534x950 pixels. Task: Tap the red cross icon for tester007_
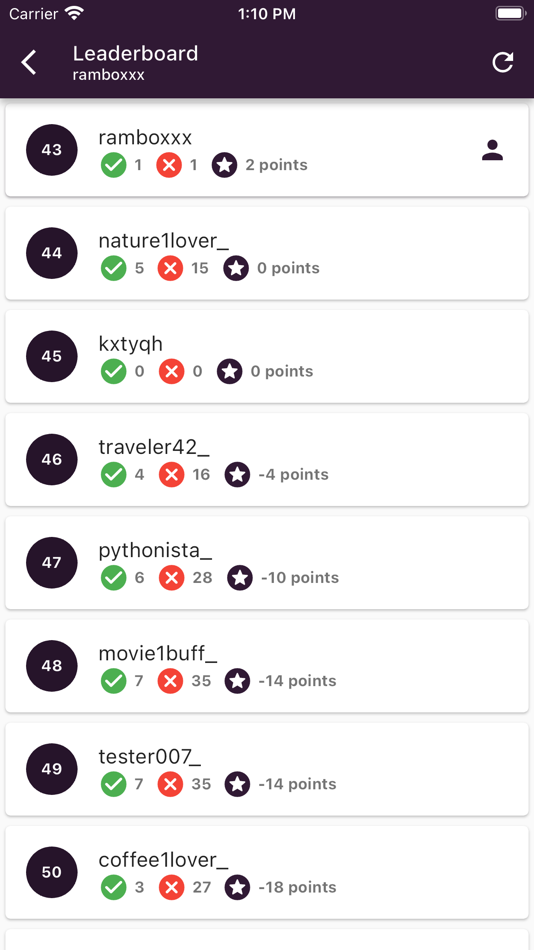click(172, 784)
